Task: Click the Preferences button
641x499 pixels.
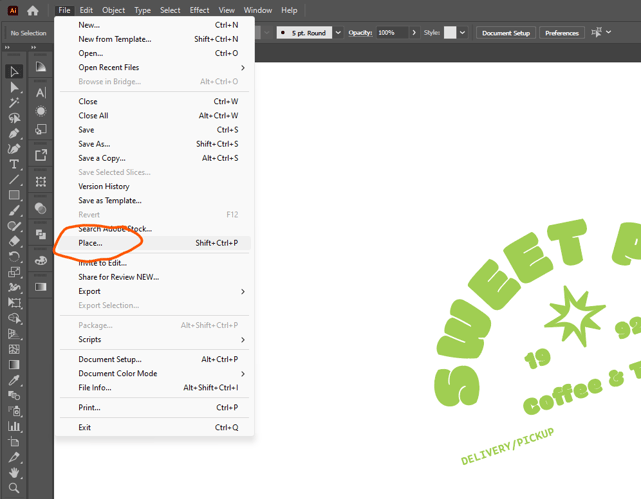Action: click(x=562, y=33)
